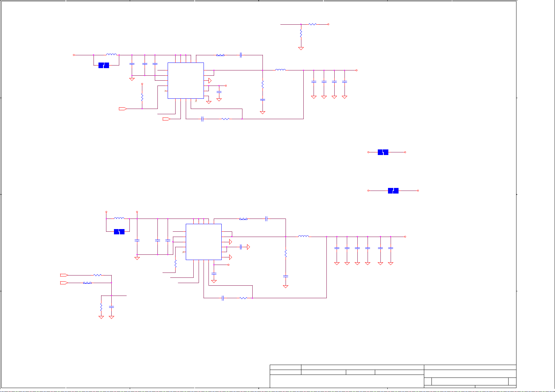Select resistor beside the lower stacked port
555x392 pixels.
(87, 283)
